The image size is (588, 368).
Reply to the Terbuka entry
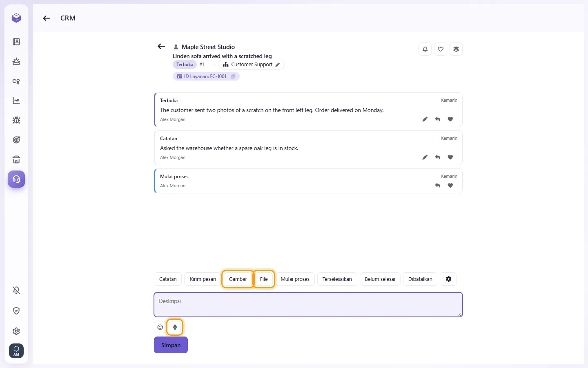tap(438, 119)
